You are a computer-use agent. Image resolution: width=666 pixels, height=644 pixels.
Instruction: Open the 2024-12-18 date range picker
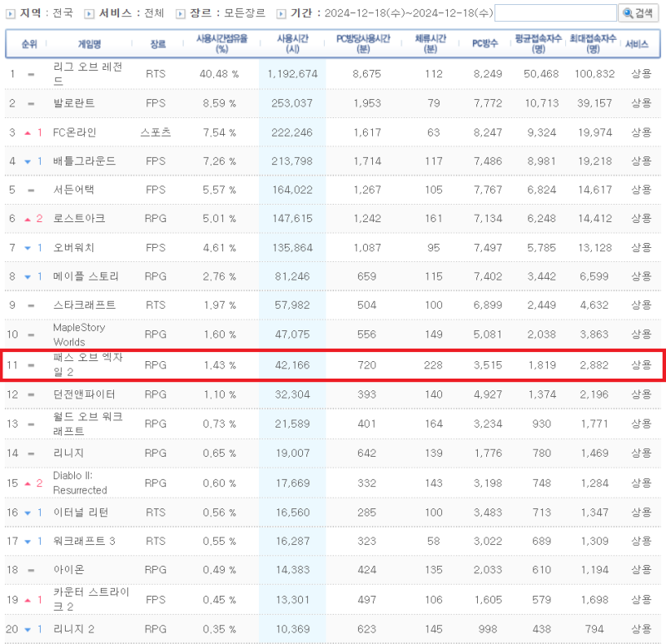[x=409, y=13]
